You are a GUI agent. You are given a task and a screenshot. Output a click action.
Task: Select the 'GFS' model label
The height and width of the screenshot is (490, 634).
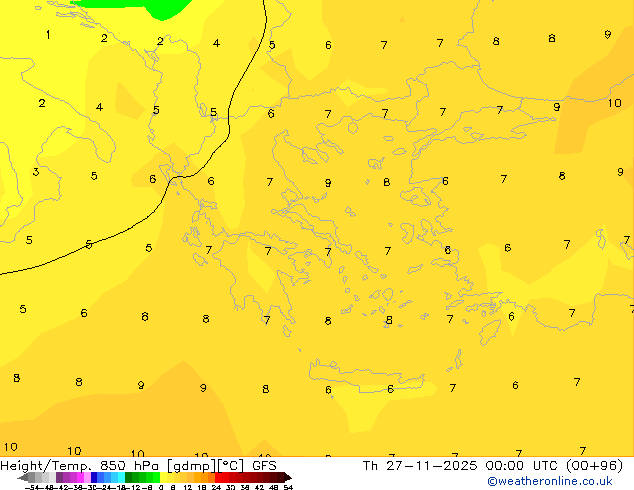[264, 466]
